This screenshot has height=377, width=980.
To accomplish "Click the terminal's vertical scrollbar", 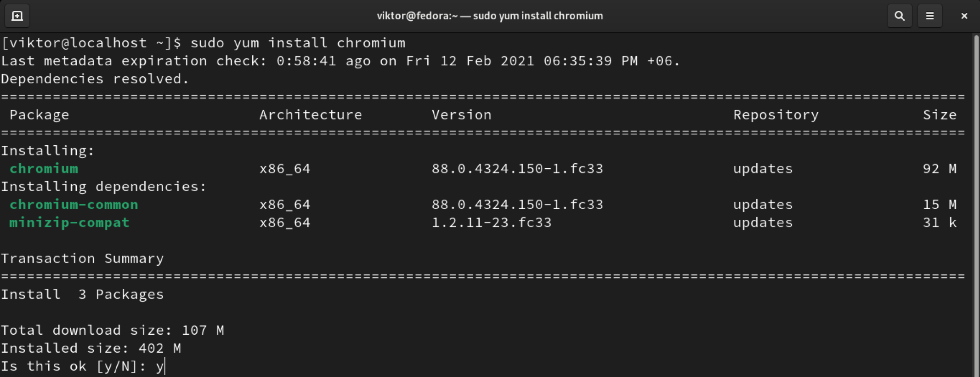I will click(975, 202).
